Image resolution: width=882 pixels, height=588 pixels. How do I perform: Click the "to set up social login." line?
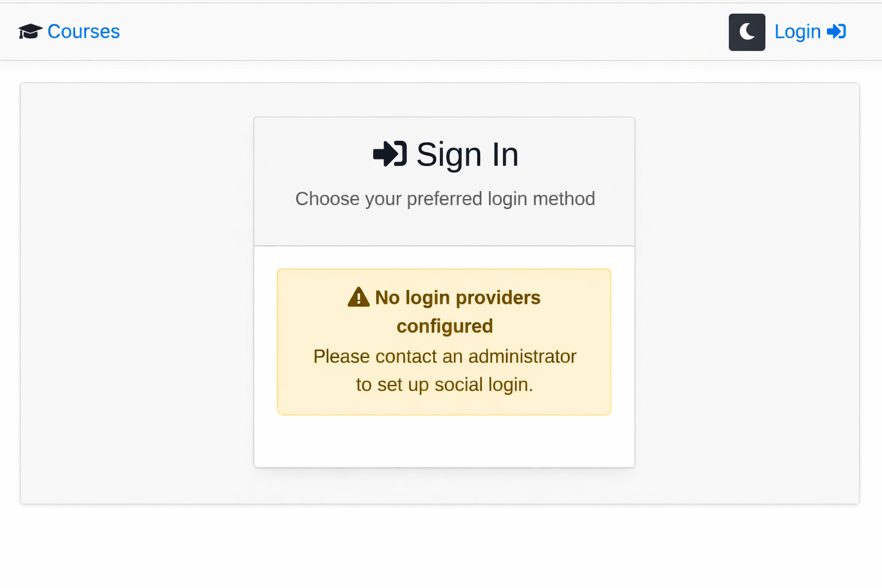coord(444,385)
